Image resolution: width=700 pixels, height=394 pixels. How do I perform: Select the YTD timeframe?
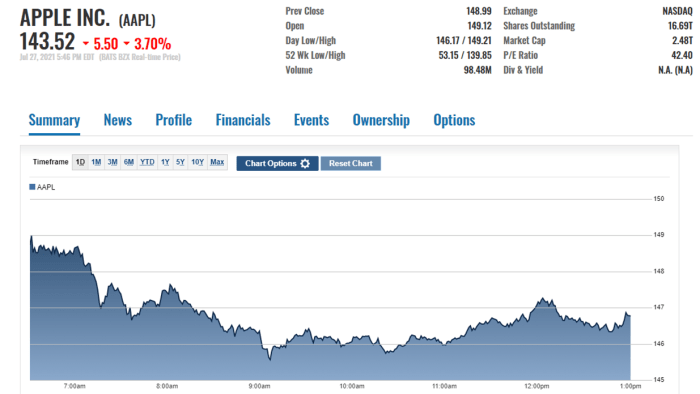(147, 162)
